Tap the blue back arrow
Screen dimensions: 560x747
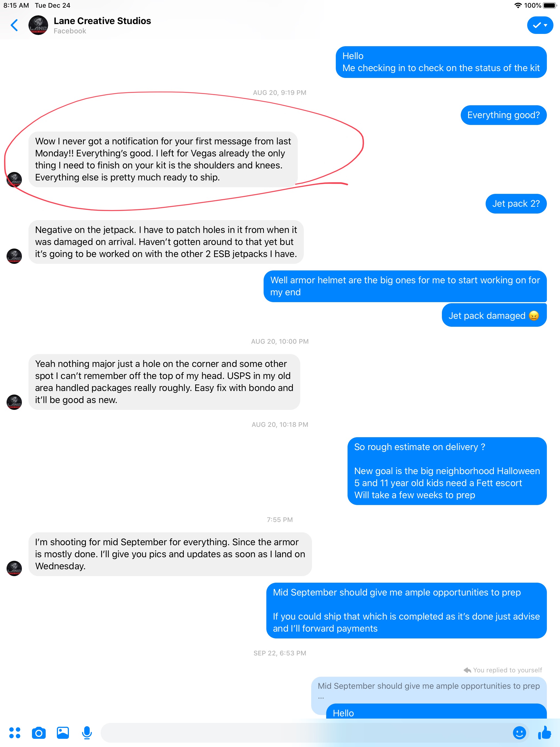14,25
